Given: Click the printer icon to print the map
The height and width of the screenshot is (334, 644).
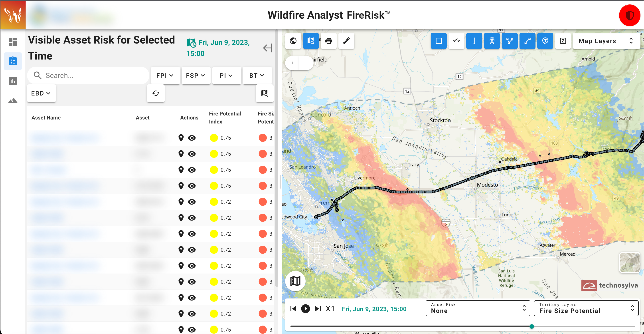Looking at the screenshot, I should click(328, 41).
